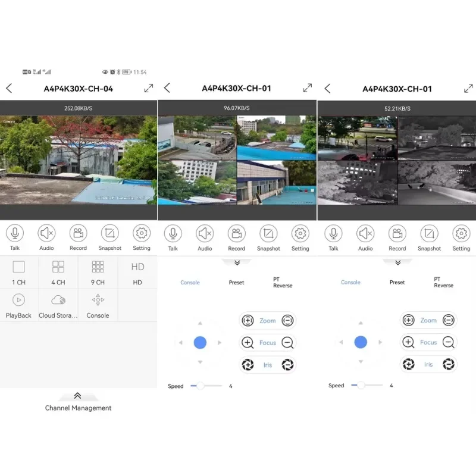Start Record on the 52.21KB/S screen
This screenshot has height=476, width=476.
pyautogui.click(x=397, y=233)
